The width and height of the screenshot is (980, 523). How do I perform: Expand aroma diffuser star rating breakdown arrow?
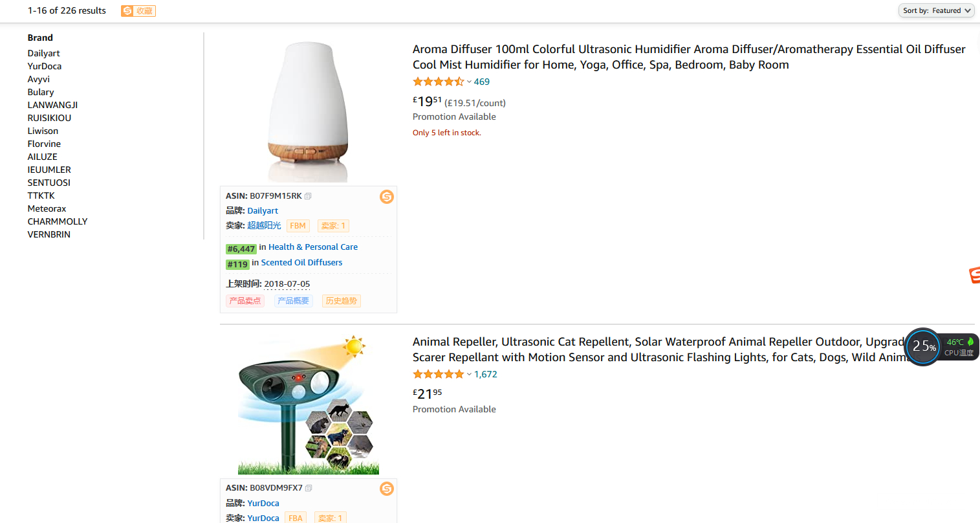(x=469, y=82)
